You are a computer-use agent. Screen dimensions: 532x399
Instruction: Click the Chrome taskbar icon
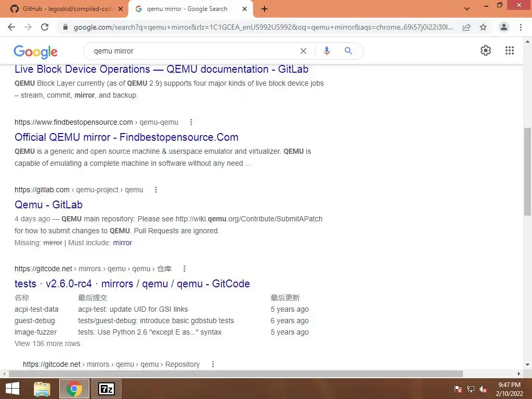(x=74, y=389)
